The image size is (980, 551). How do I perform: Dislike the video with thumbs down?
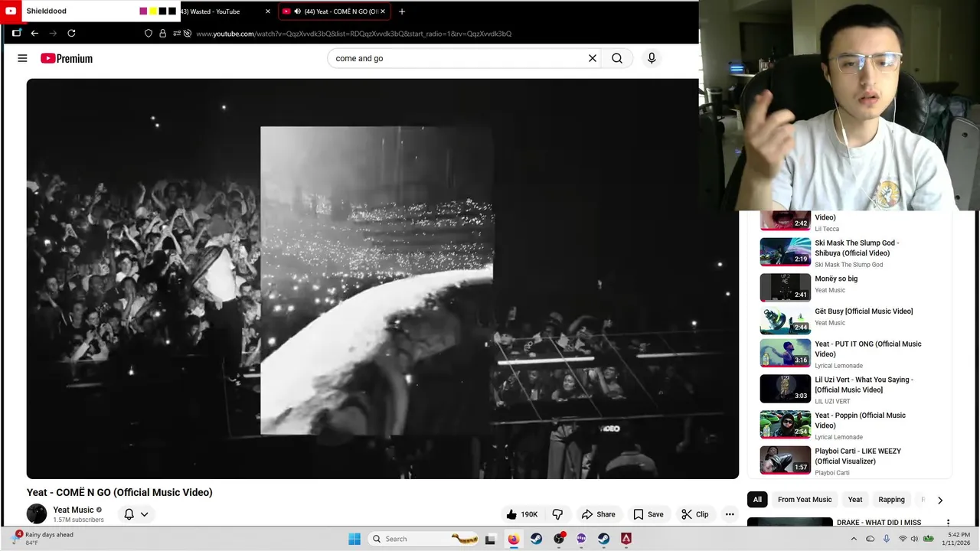[557, 514]
